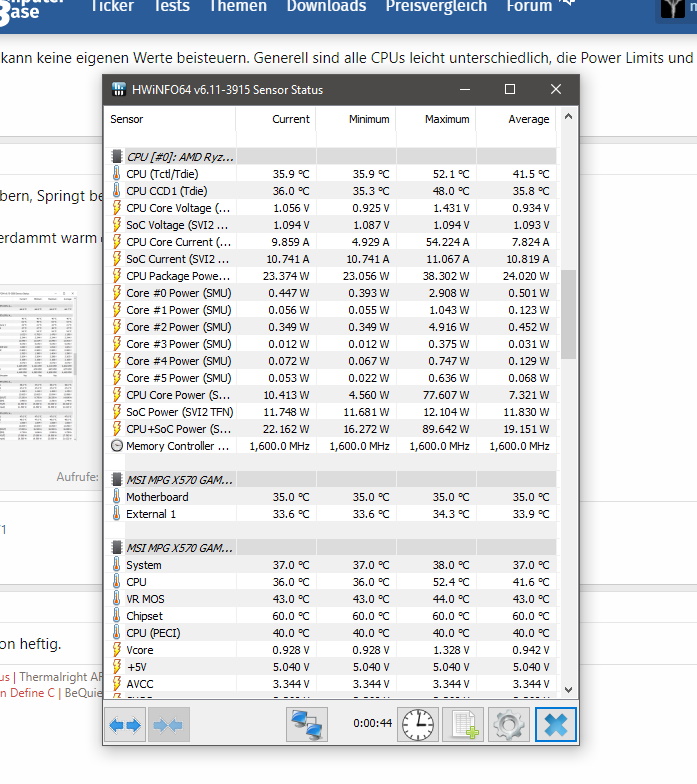Select the Core #5 Power (SMU) row

[331, 378]
